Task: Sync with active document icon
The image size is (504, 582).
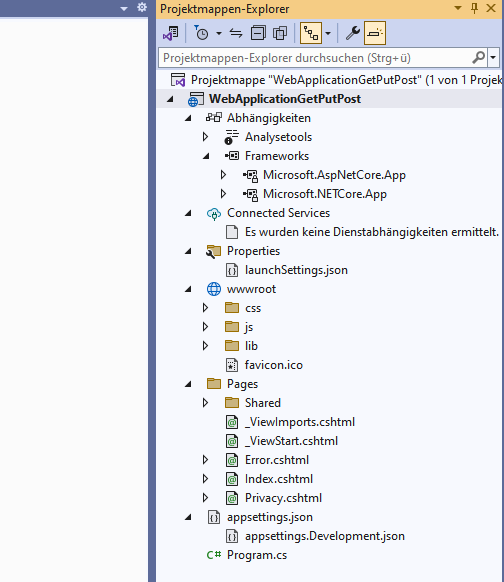Action: (236, 33)
